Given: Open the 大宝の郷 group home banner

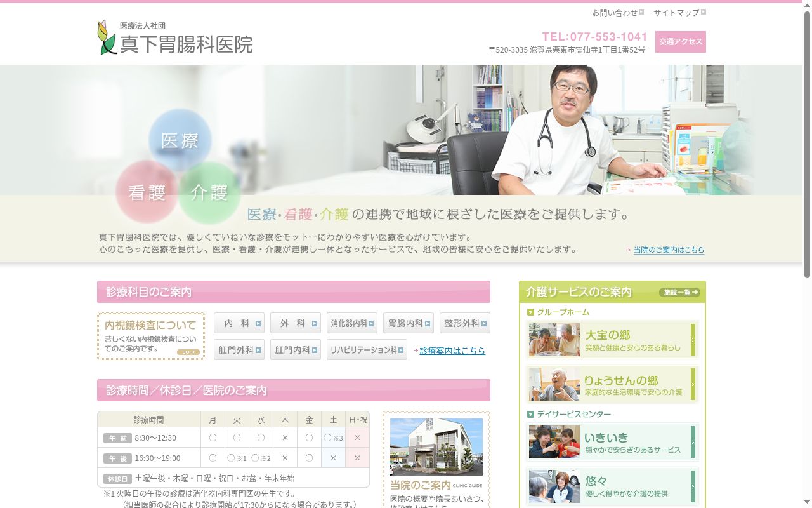Looking at the screenshot, I should pos(612,340).
